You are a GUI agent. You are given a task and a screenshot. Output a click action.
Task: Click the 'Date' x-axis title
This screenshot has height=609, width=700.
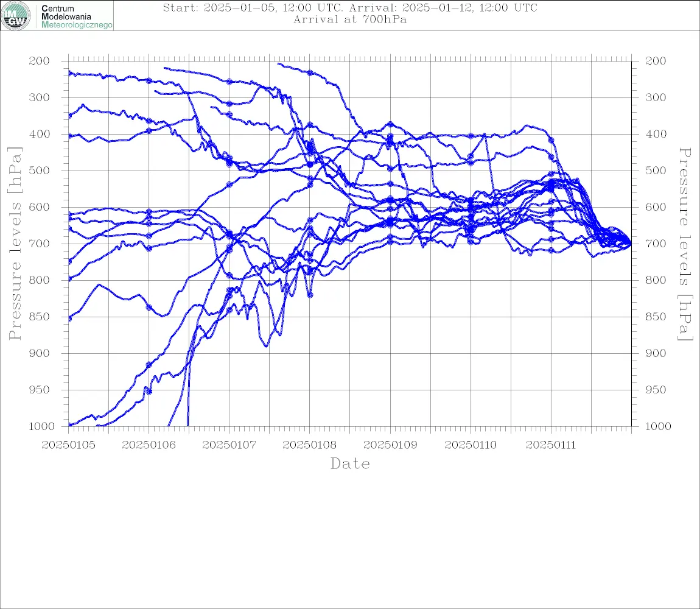pyautogui.click(x=350, y=464)
